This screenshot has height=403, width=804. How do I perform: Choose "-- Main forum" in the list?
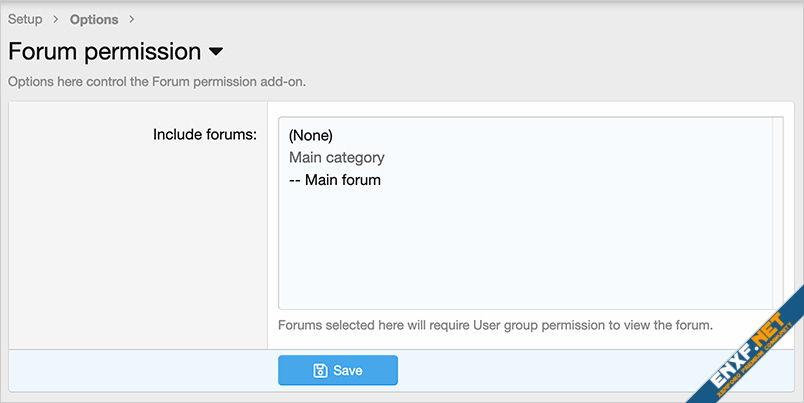(334, 181)
